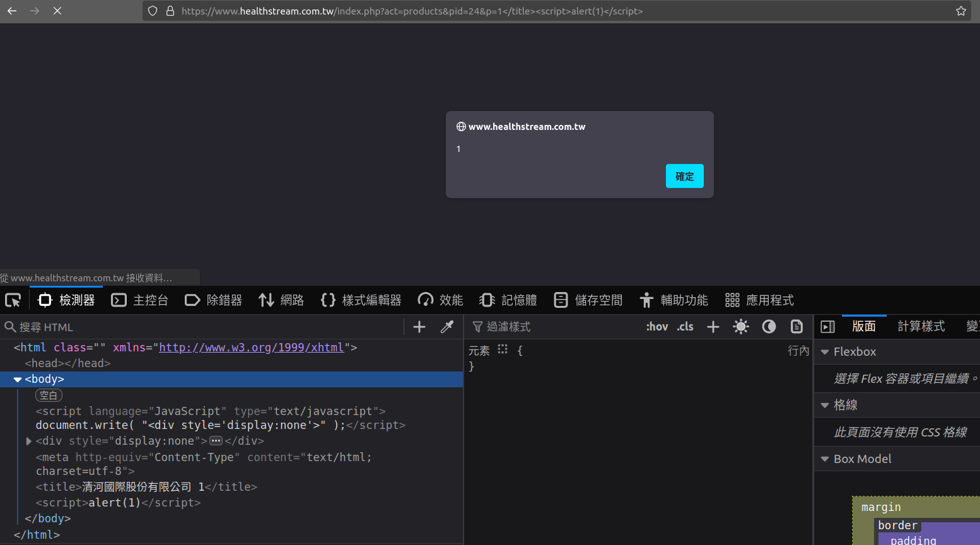The width and height of the screenshot is (980, 545).
Task: Open the 網路 network tab
Action: point(281,300)
